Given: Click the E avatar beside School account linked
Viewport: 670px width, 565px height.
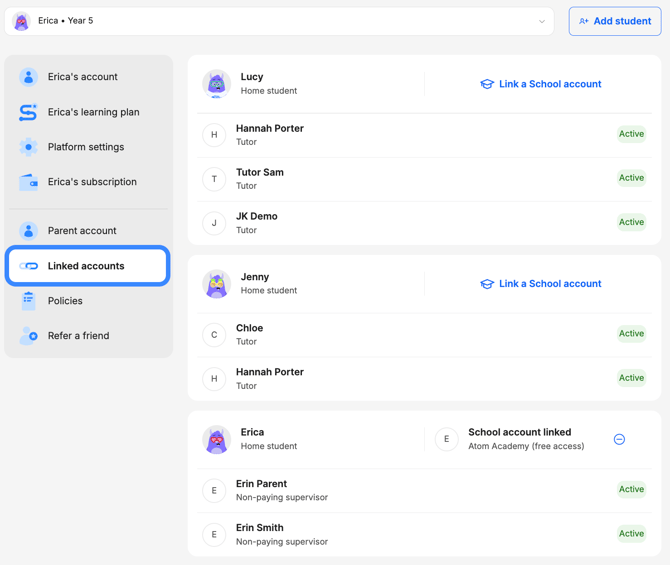Looking at the screenshot, I should 447,439.
